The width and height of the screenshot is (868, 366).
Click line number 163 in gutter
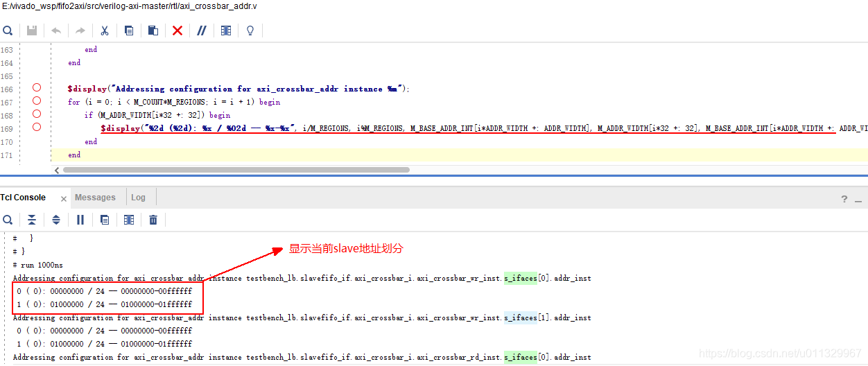7,50
